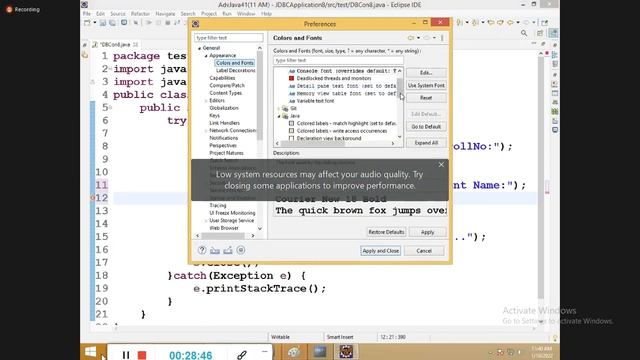
Task: Cancel the Preferences dialog
Action: [424, 251]
